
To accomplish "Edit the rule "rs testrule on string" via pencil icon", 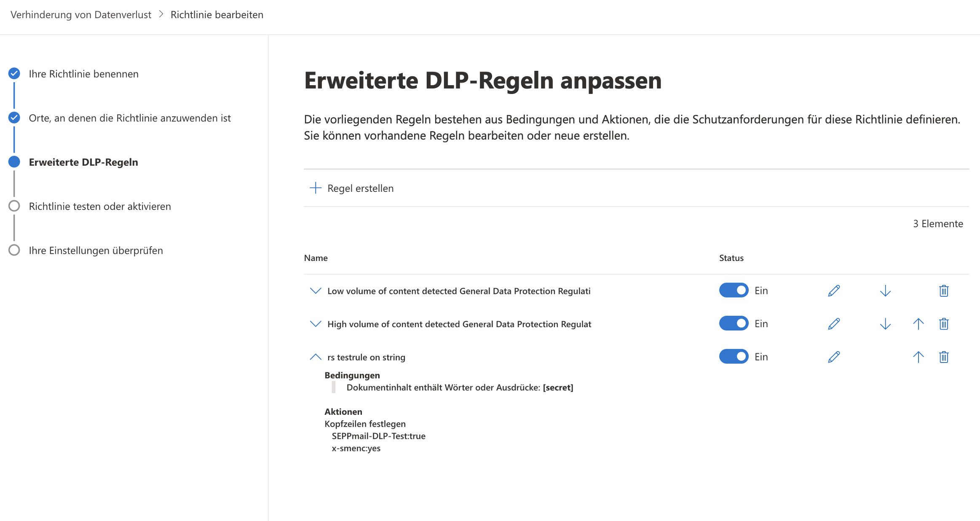I will click(x=833, y=357).
